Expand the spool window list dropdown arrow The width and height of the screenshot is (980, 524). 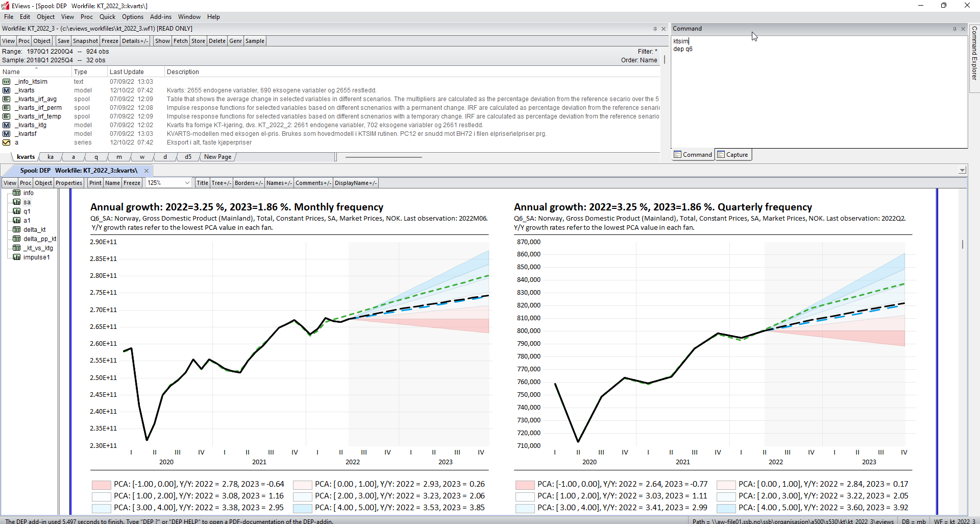coord(962,171)
